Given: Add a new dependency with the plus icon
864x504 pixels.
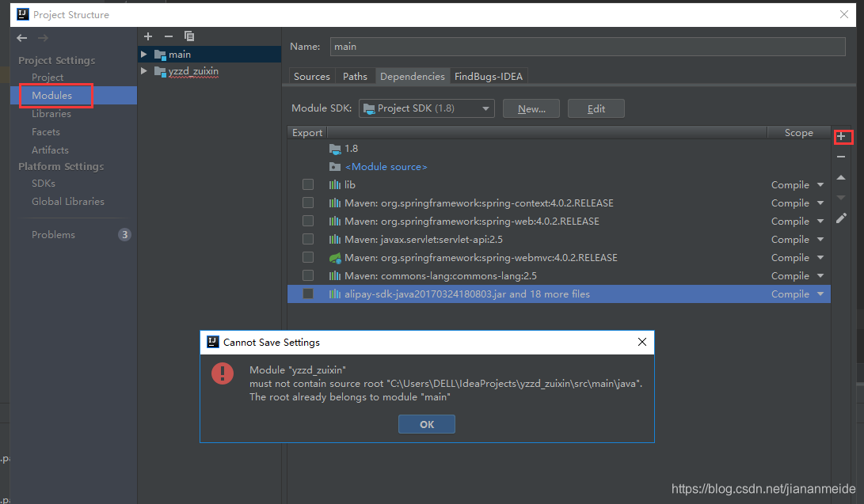Looking at the screenshot, I should 843,136.
